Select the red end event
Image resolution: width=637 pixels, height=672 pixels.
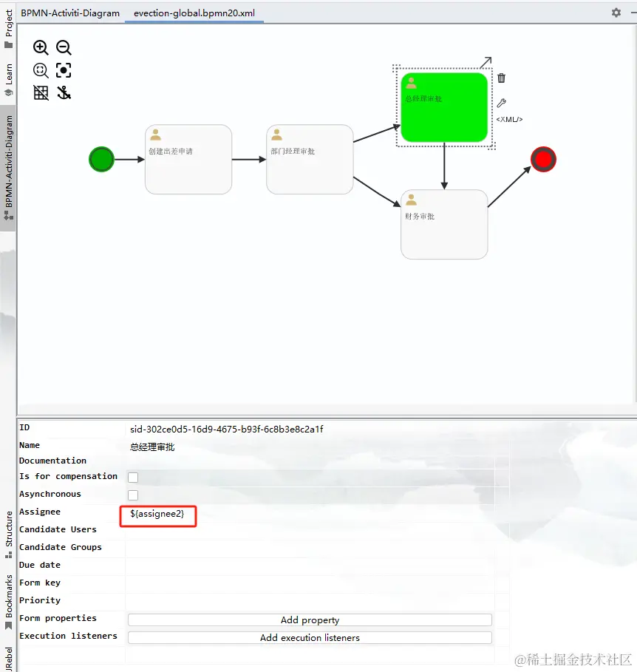point(543,160)
